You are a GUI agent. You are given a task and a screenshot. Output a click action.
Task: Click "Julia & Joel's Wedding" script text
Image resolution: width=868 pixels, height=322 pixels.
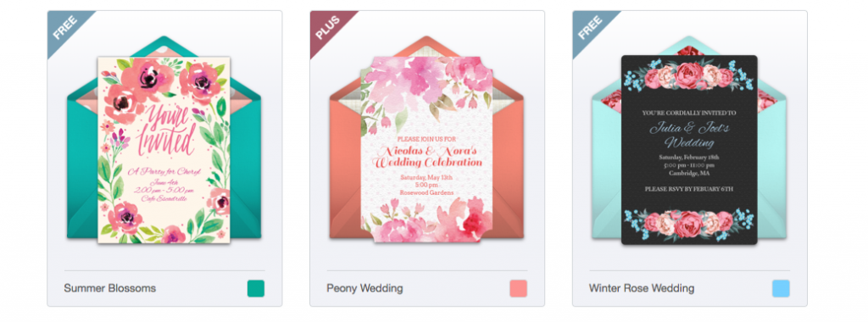[689, 135]
